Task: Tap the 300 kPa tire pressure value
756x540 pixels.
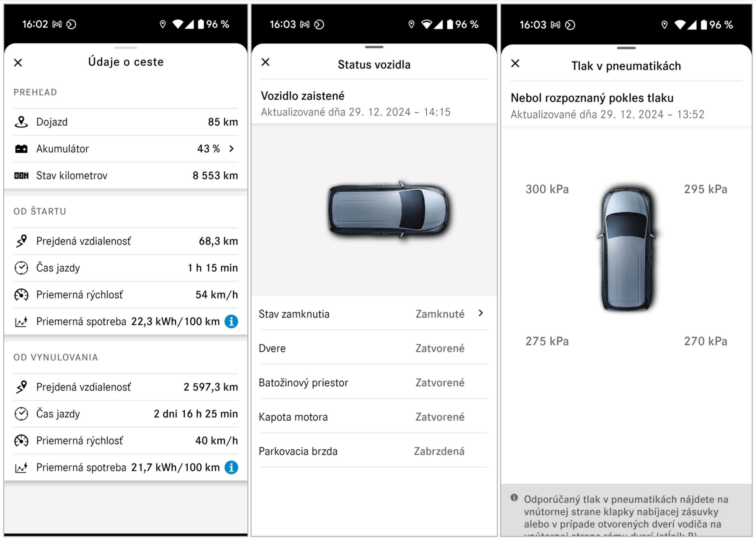Action: pyautogui.click(x=547, y=189)
